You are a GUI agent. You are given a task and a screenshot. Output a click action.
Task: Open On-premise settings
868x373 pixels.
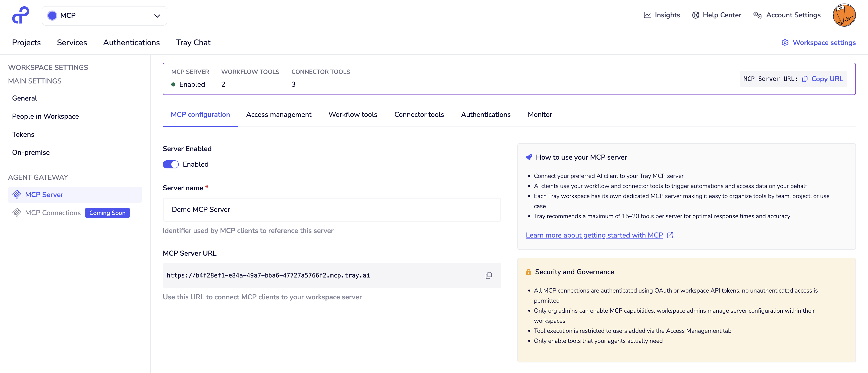31,152
